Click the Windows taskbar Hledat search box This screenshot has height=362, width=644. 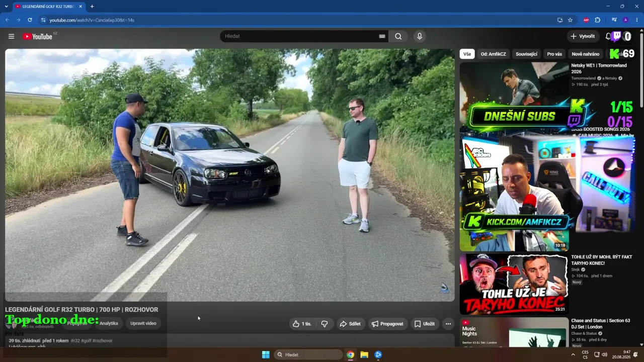(308, 354)
